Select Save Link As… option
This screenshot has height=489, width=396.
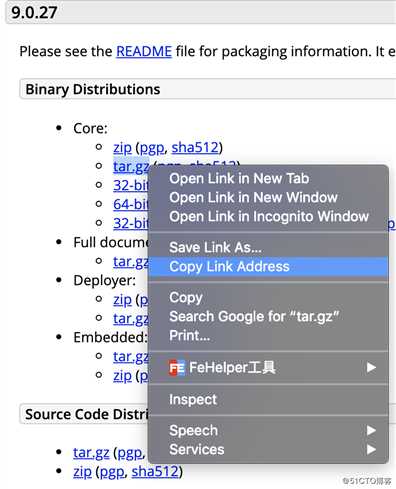pyautogui.click(x=268, y=248)
